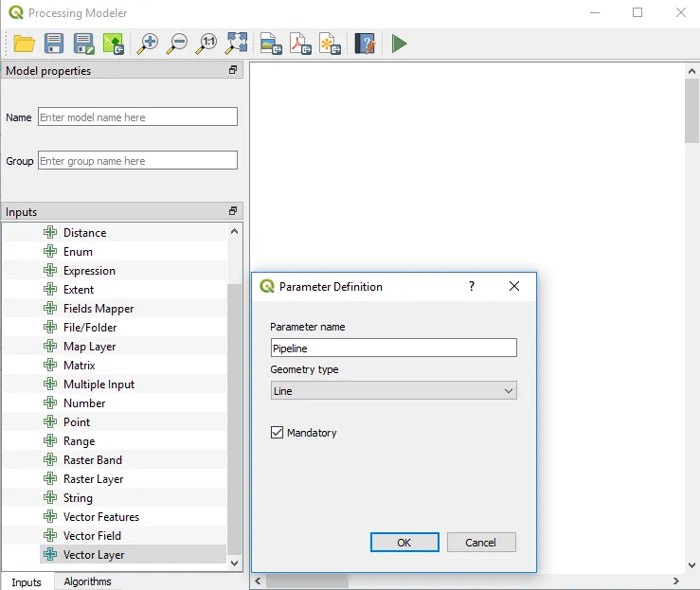Undock the Inputs panel
The width and height of the screenshot is (700, 590).
[233, 212]
